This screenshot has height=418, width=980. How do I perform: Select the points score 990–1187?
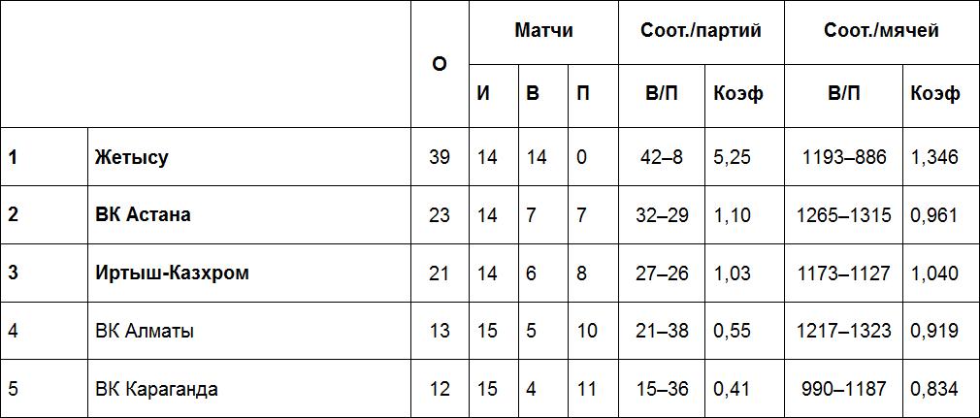[x=843, y=390]
